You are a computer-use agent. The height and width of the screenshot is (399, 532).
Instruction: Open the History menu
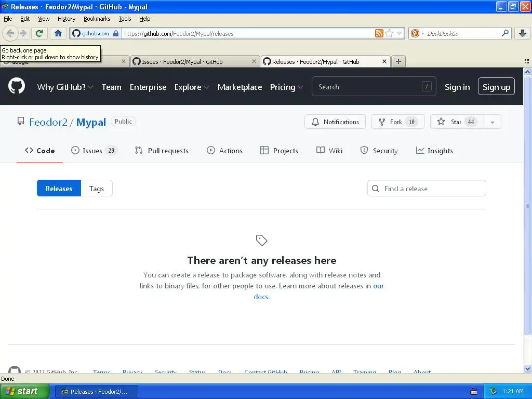pyautogui.click(x=66, y=19)
